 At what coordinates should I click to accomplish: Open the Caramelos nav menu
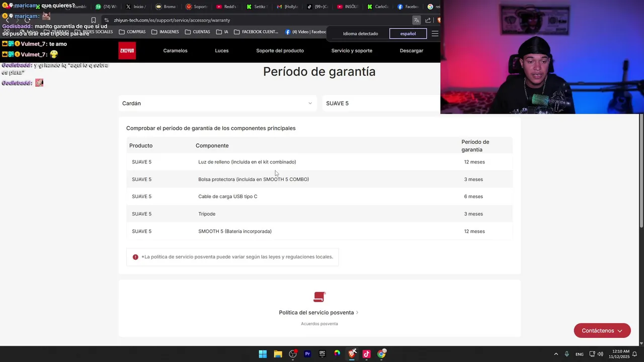(x=175, y=51)
